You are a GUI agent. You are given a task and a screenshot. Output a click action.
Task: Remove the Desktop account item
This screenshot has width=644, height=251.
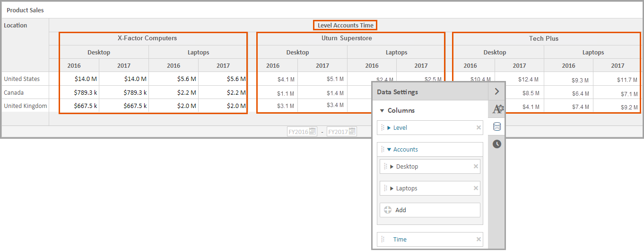(476, 166)
